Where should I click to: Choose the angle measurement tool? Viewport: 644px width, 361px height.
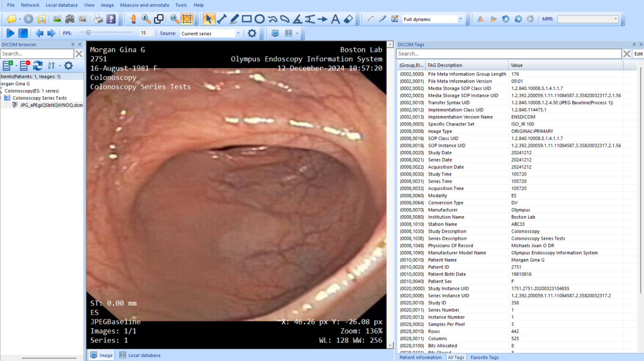(297, 19)
